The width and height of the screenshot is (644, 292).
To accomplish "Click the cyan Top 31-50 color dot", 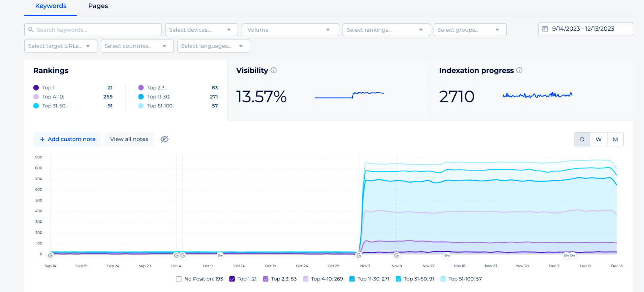I will coord(36,106).
